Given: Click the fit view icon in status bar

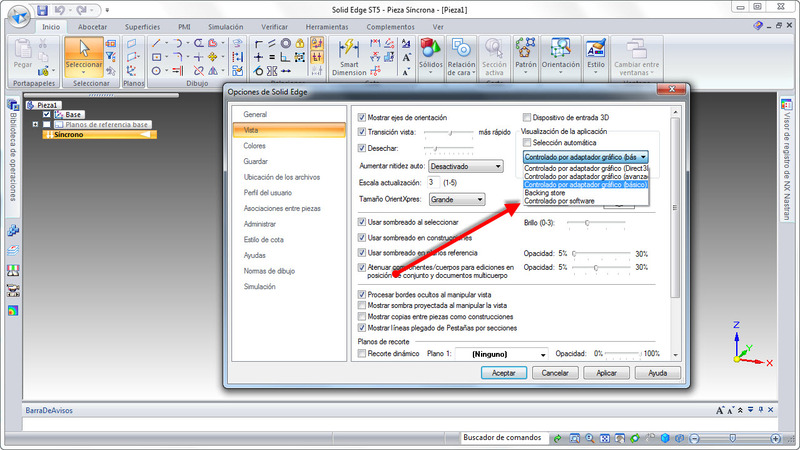Looking at the screenshot, I should (605, 438).
